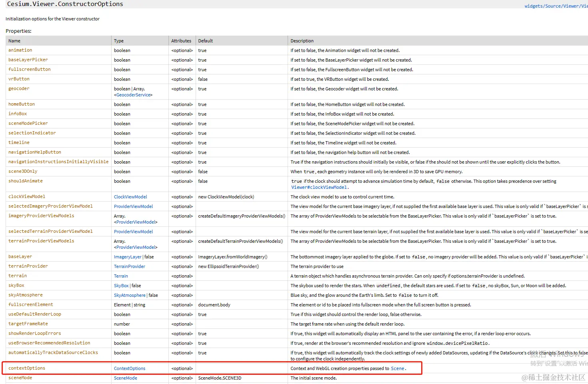The height and width of the screenshot is (384, 588).
Task: Click the "new EllipsoidTerrainProvider()" default value
Action: (x=228, y=266)
